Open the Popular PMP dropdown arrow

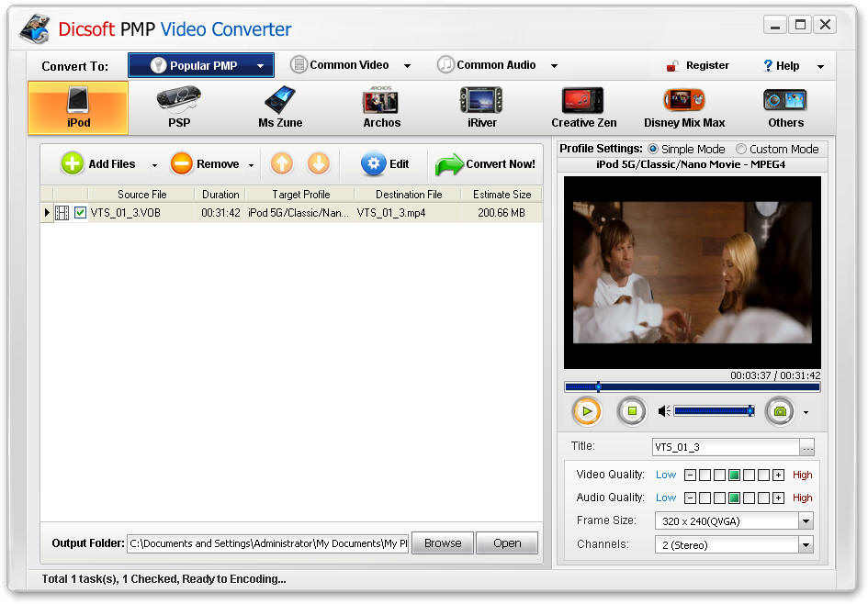click(260, 66)
